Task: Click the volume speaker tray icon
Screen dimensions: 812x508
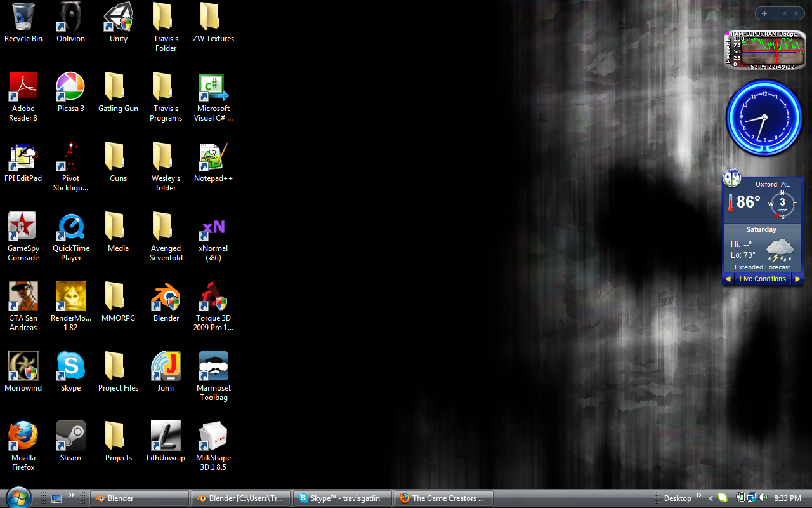Action: click(763, 498)
